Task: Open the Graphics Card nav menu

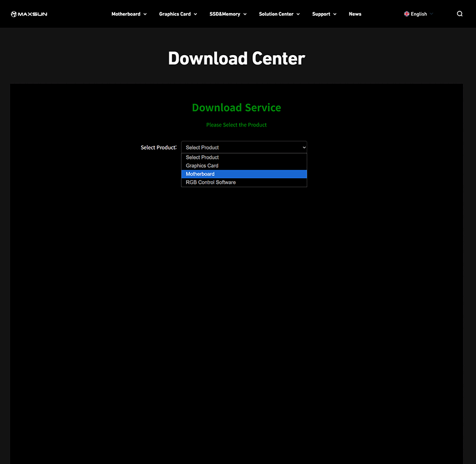Action: click(178, 14)
